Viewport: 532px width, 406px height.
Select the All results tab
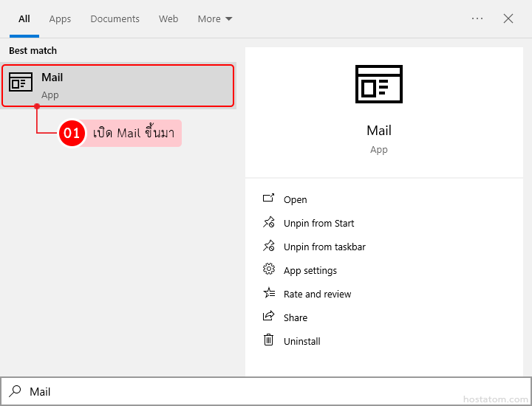coord(24,19)
